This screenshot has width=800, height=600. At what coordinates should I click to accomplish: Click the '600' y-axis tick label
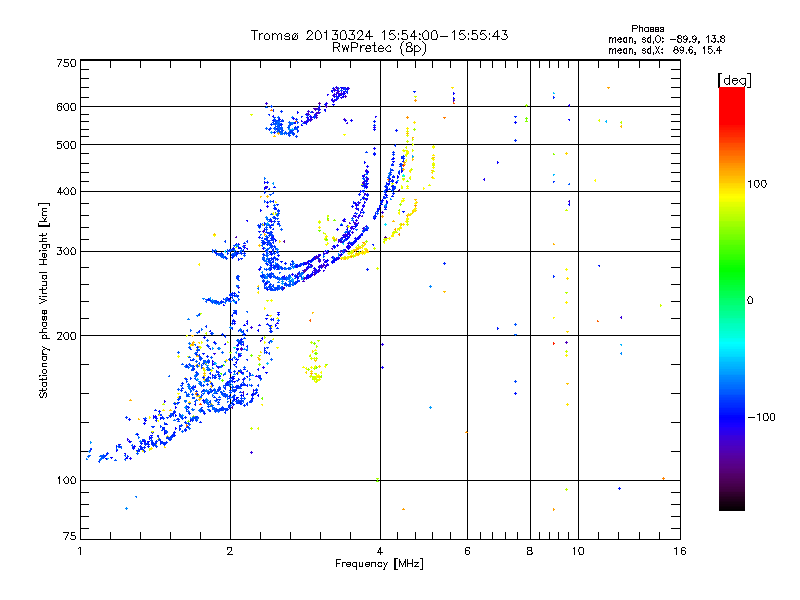(66, 107)
